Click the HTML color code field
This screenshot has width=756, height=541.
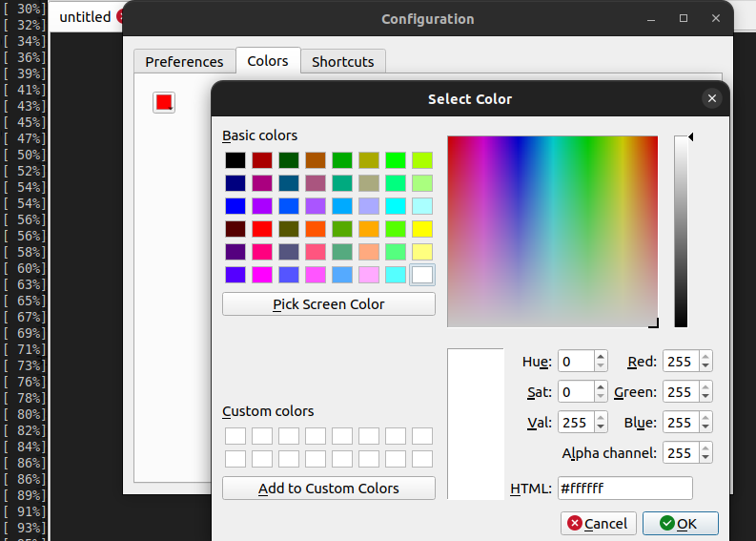625,488
